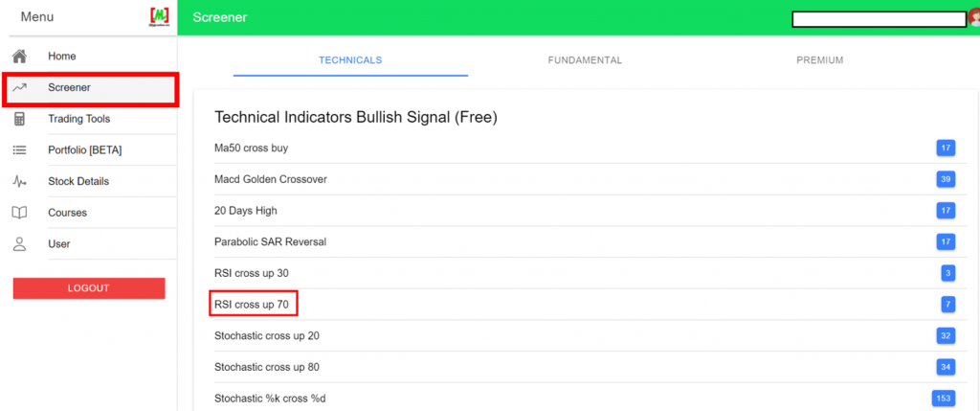Switch to the Technicals tab
The image size is (980, 411).
350,60
